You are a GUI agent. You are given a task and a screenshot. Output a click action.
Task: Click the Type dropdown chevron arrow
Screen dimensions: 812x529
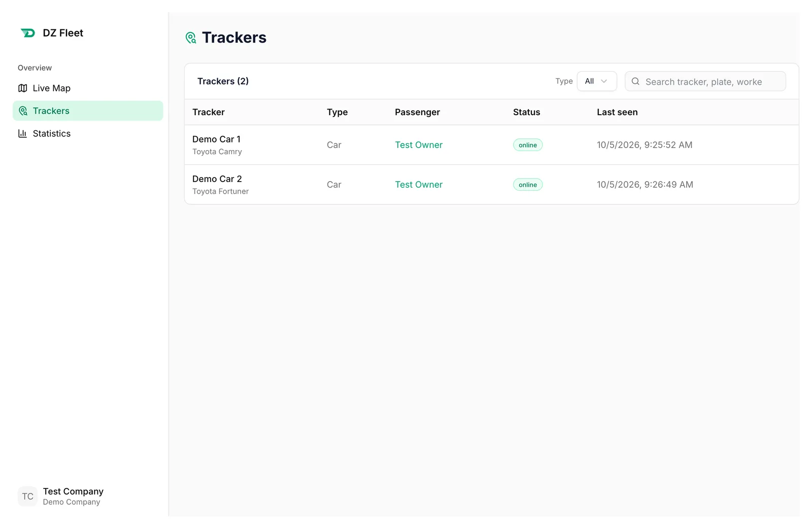(x=604, y=81)
